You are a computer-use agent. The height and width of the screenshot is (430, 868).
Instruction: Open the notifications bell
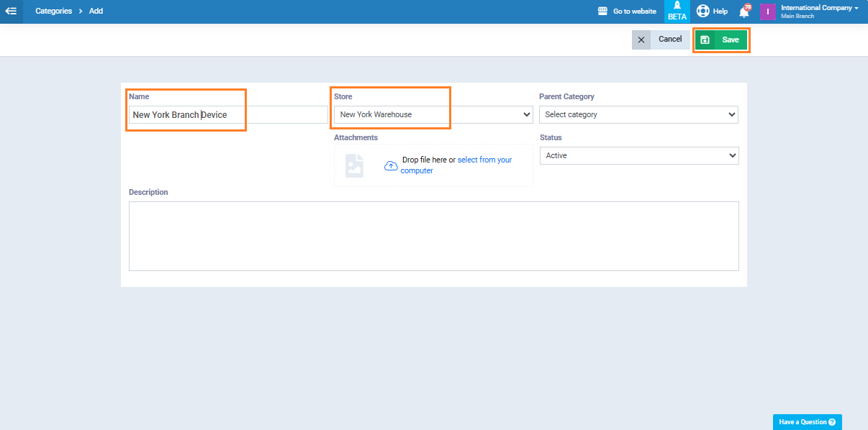point(744,12)
